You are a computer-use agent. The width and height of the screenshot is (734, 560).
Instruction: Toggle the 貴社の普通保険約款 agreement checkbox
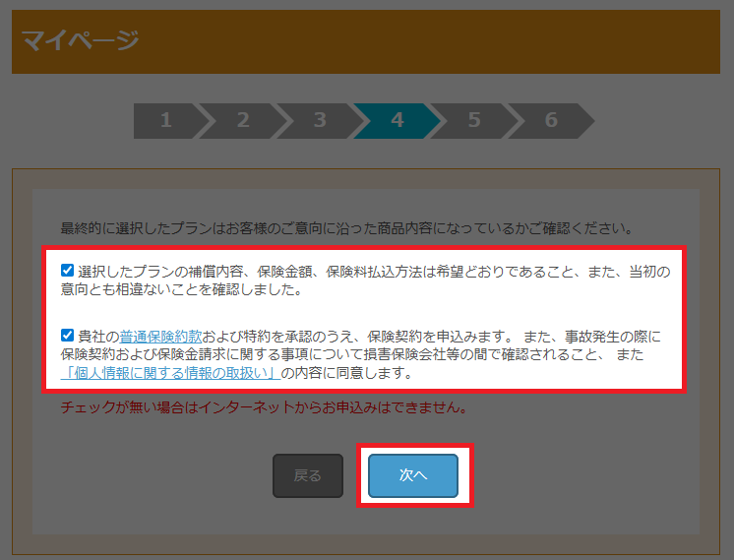tap(67, 335)
